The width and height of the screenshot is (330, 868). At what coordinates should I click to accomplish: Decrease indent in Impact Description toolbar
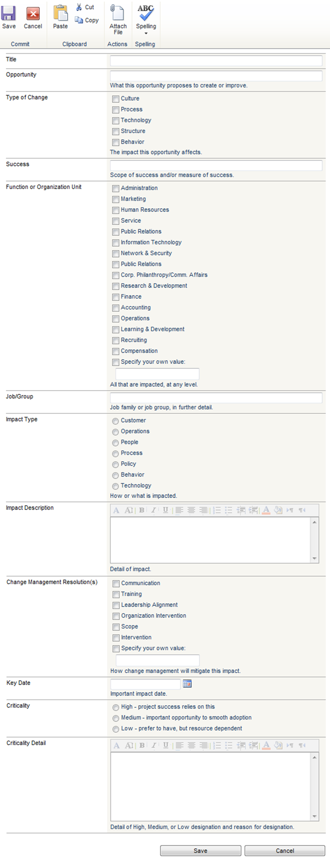[241, 510]
